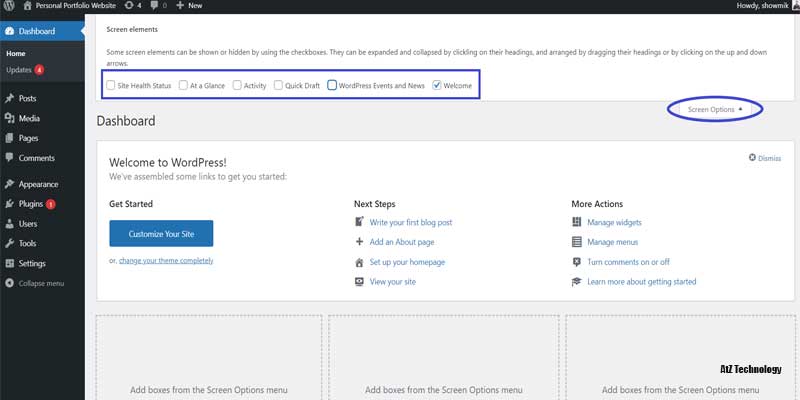Click Write your first blog post link
Viewport: 800px width, 400px height.
coord(411,222)
